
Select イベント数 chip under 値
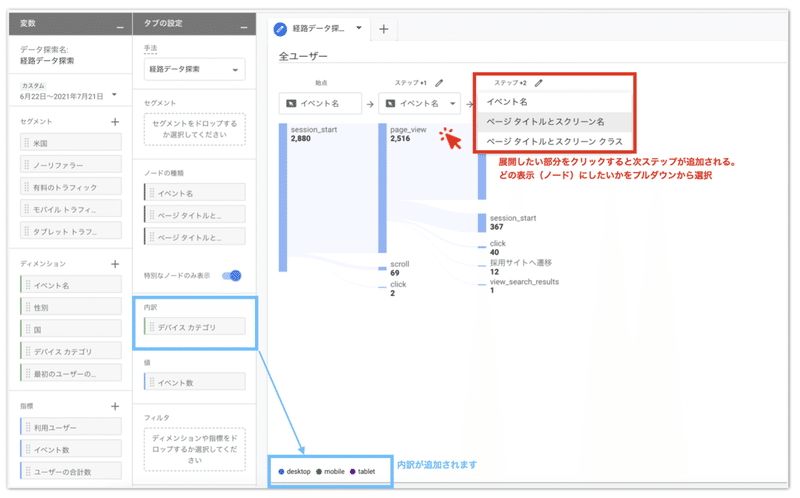[194, 382]
